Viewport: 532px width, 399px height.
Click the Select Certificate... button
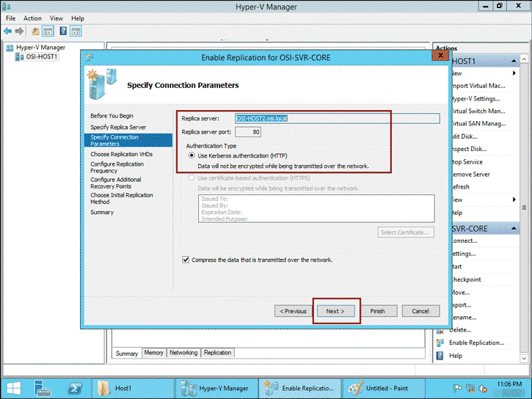click(x=406, y=233)
